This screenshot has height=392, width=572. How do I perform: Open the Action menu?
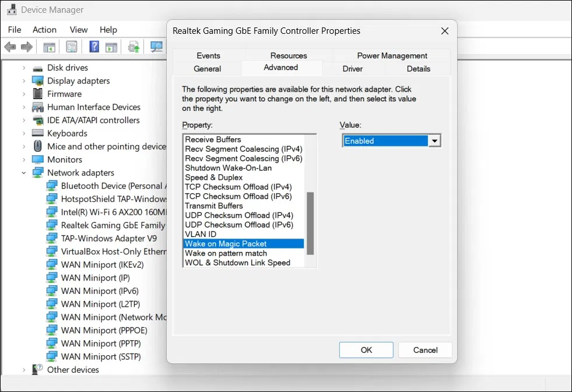click(44, 30)
